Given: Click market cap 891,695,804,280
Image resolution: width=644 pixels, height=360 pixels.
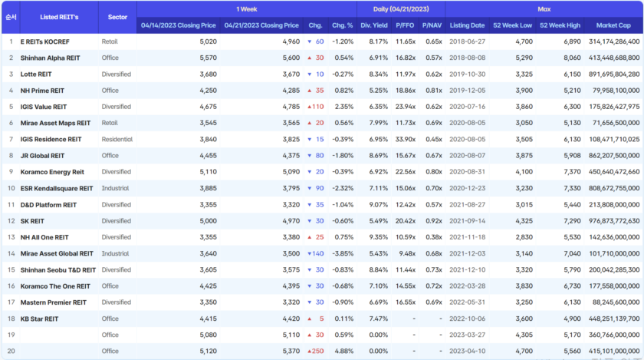Looking at the screenshot, I should [614, 74].
